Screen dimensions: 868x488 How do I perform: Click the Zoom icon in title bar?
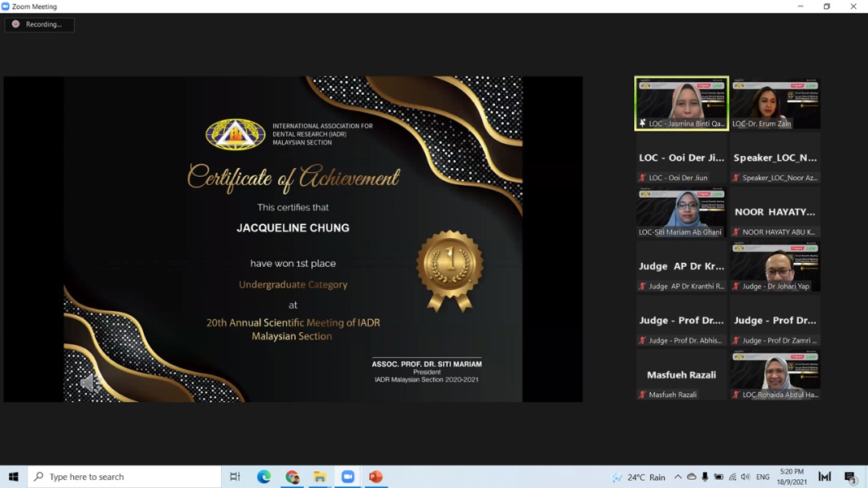6,6
